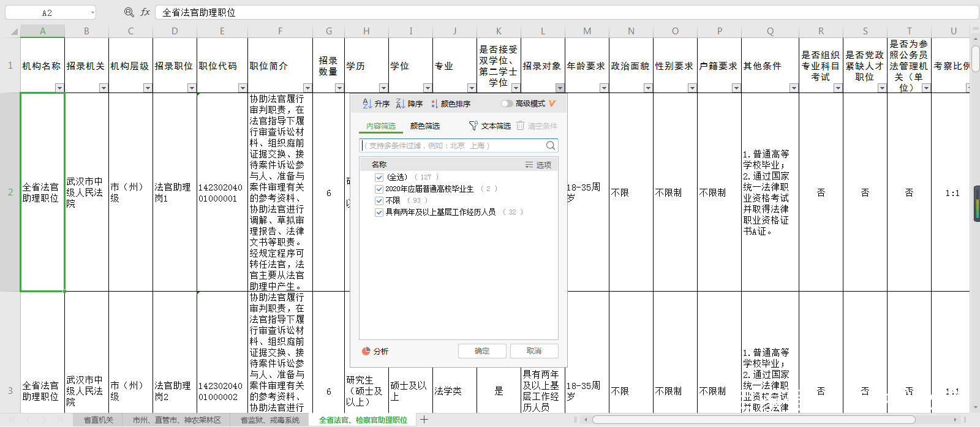Select row 2 header
Viewport: 980px width, 427px height.
click(x=10, y=192)
